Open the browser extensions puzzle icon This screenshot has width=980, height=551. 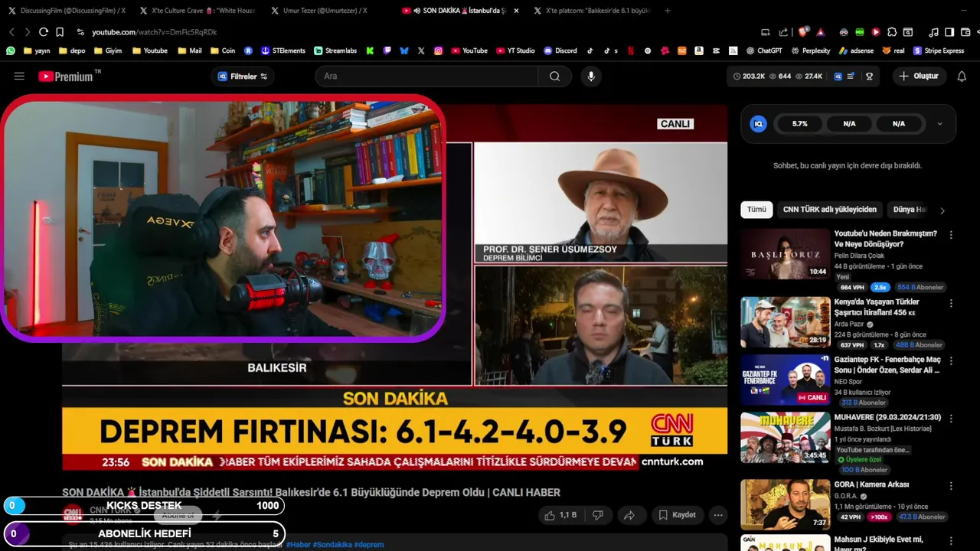tap(892, 32)
